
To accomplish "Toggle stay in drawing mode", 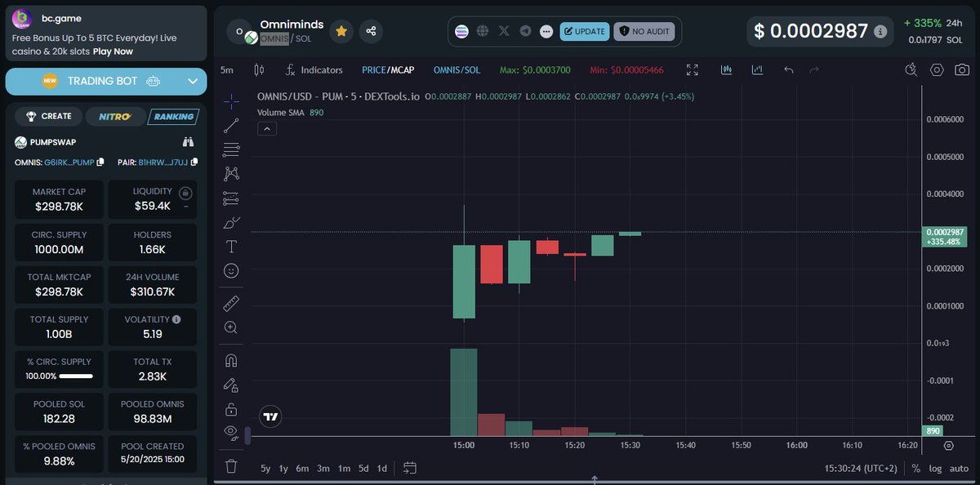I will [231, 385].
